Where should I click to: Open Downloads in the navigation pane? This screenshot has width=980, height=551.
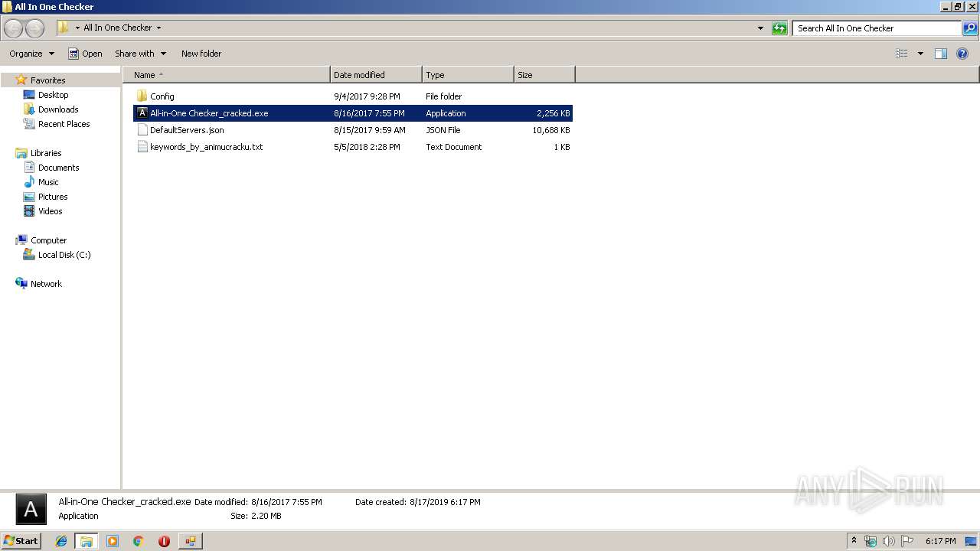point(58,109)
